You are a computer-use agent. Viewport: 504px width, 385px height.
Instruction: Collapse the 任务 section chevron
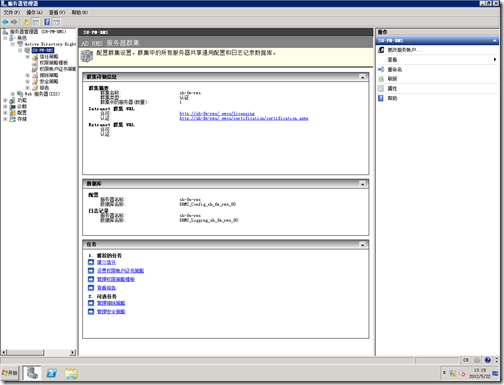coord(363,245)
